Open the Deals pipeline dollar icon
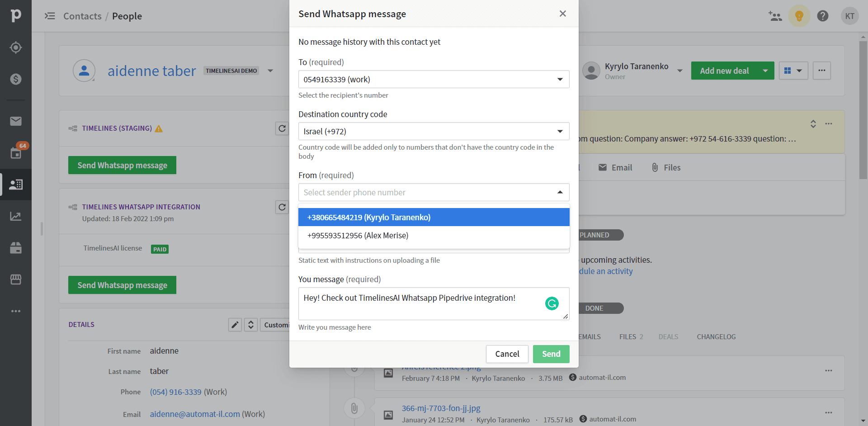This screenshot has width=868, height=426. [16, 79]
